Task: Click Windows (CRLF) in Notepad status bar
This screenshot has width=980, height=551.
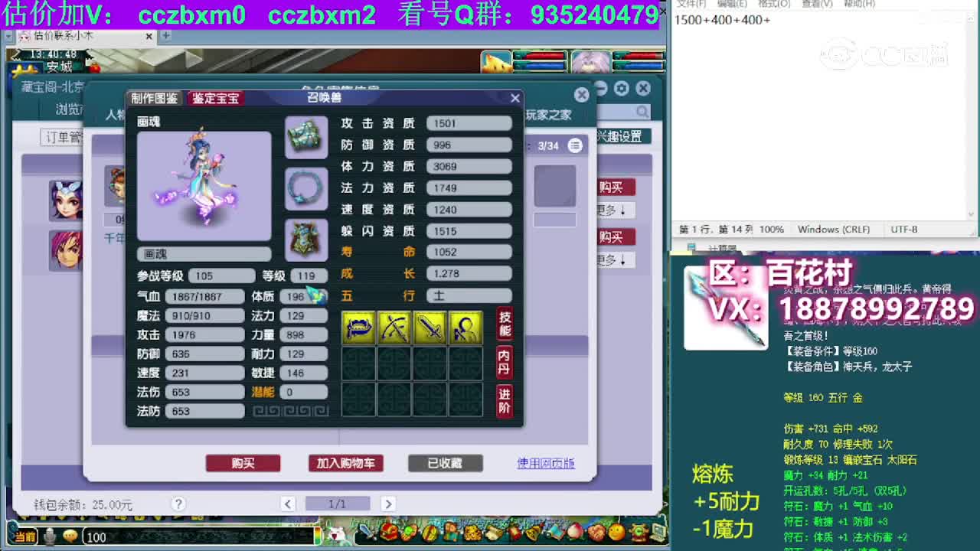Action: 834,229
